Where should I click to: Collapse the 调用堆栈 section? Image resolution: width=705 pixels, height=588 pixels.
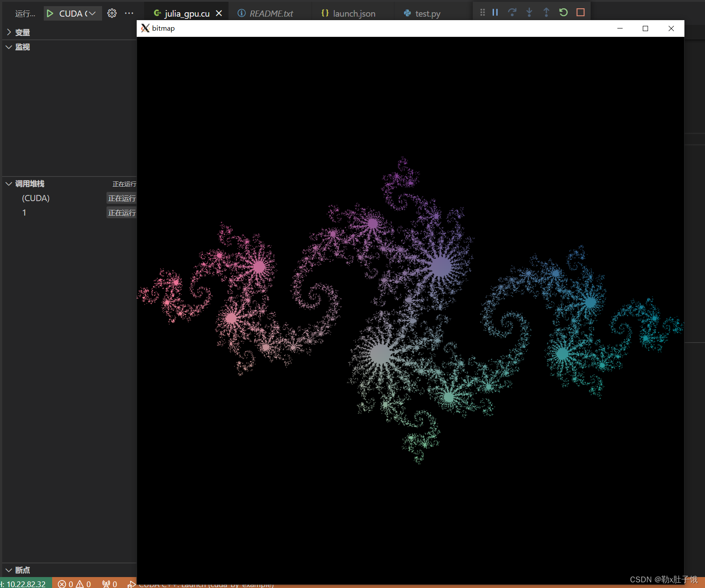coord(70,184)
